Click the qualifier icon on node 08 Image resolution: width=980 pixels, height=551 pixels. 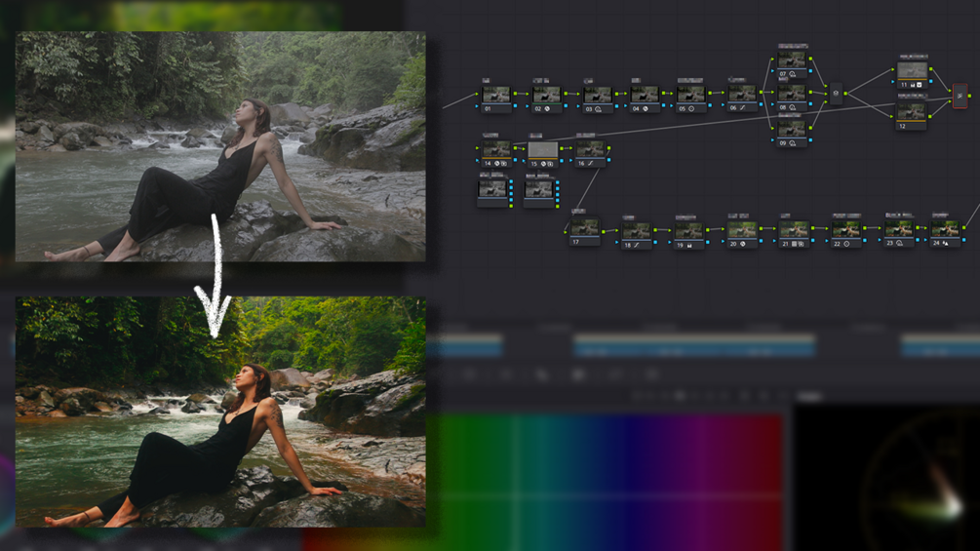pos(793,107)
